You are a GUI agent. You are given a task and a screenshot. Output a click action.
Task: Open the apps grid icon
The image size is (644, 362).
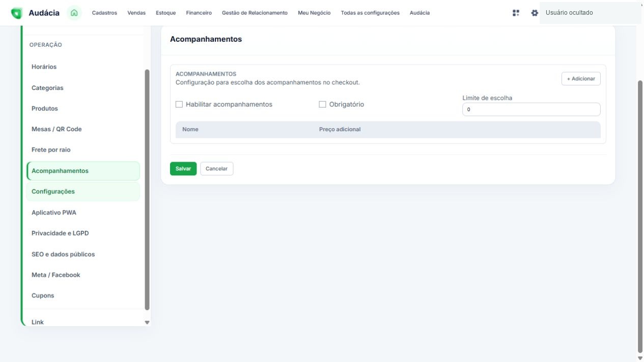pyautogui.click(x=516, y=13)
